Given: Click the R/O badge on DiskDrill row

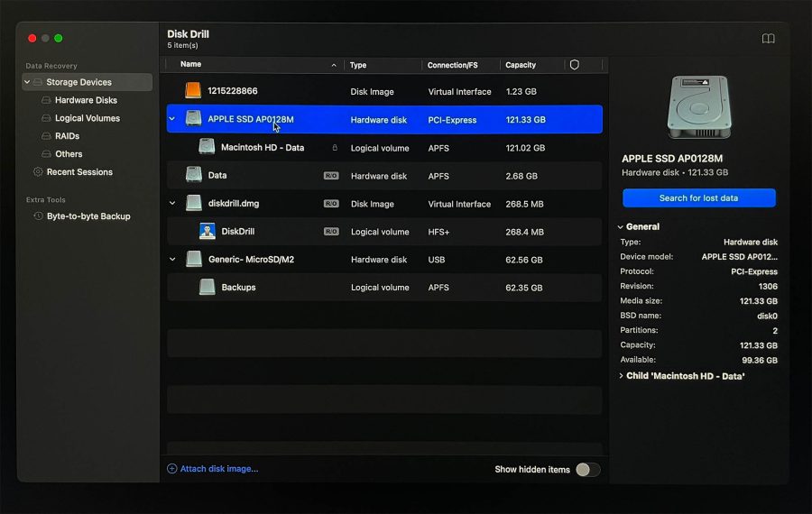Looking at the screenshot, I should (331, 232).
